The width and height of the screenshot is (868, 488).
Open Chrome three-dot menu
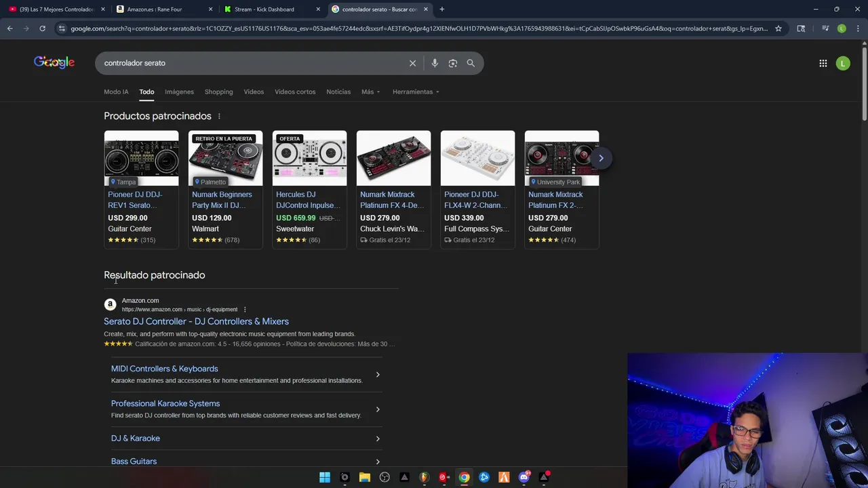click(858, 28)
